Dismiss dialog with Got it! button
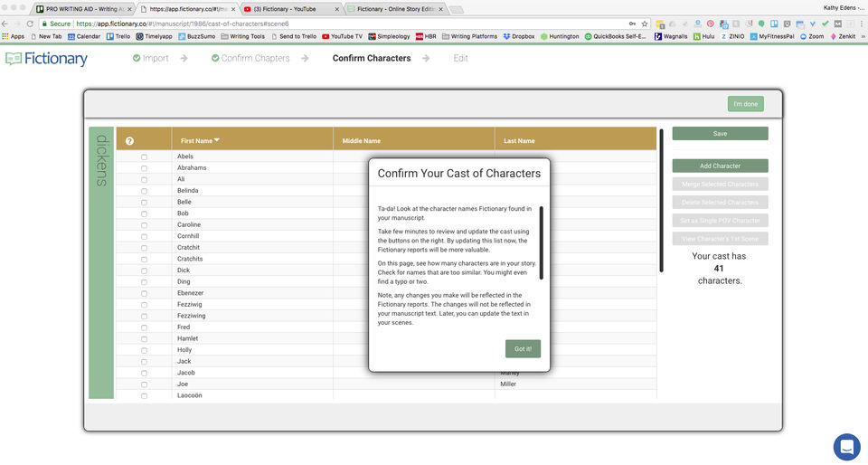Screen dimensions: 868x465 tap(523, 349)
